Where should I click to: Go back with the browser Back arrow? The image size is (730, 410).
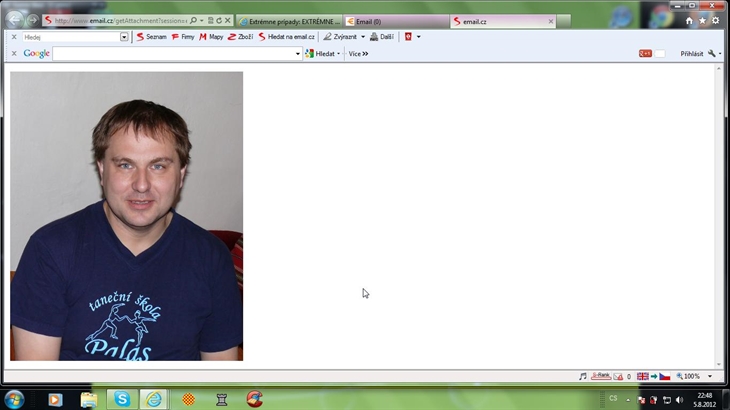click(x=14, y=20)
